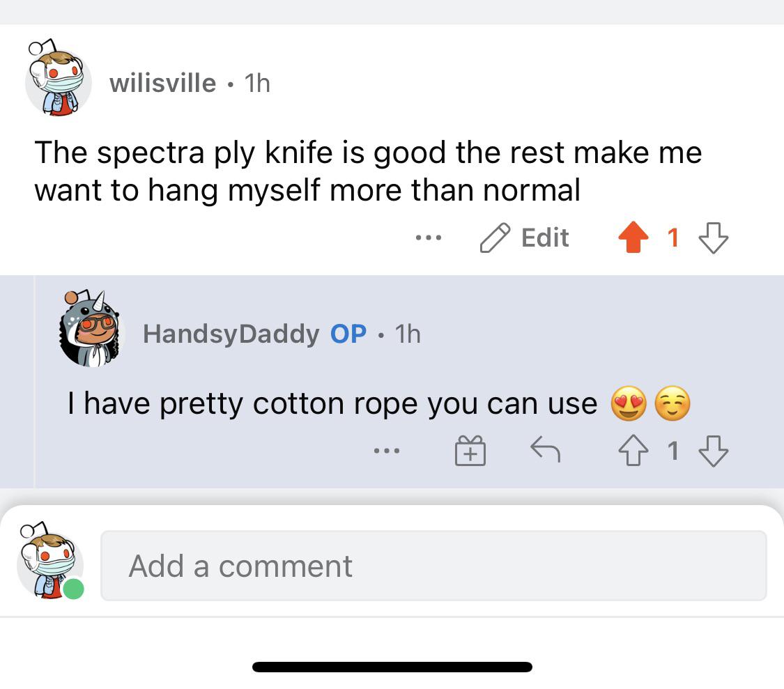Image resolution: width=784 pixels, height=689 pixels.
Task: Tap HandsyDaddy's username link
Action: 230,333
